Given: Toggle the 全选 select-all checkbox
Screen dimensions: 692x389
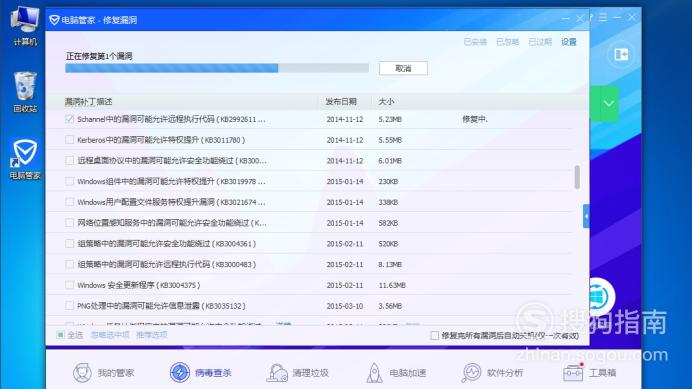Looking at the screenshot, I should 61,335.
